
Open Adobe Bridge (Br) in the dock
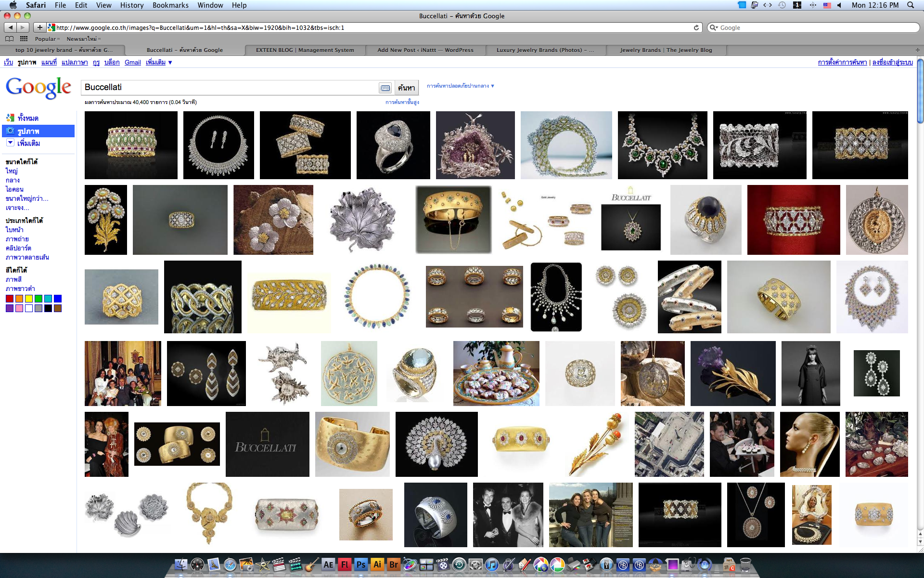(394, 565)
